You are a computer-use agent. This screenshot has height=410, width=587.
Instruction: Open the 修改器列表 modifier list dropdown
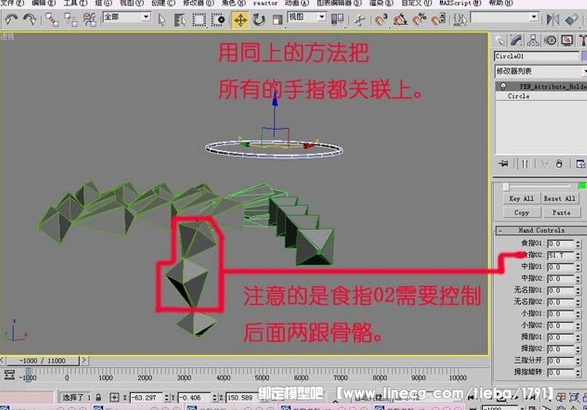click(540, 71)
